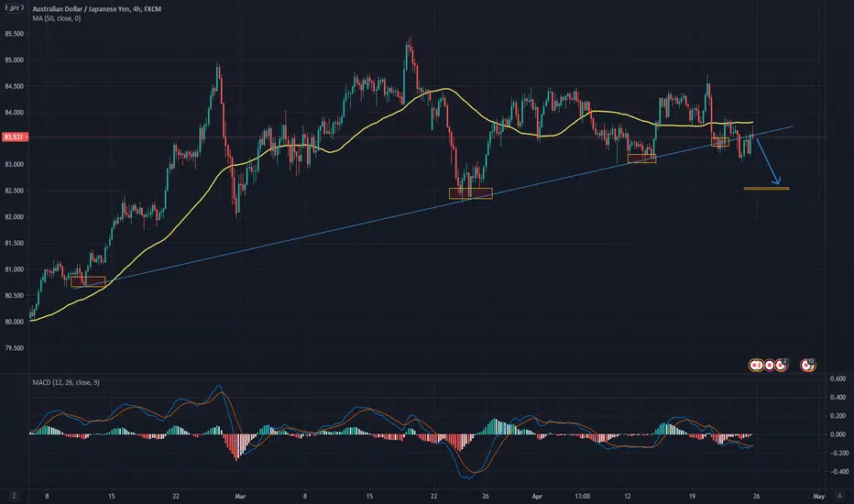Select the yellow horizontal target line near 82.500
854x504 pixels.
(x=766, y=189)
